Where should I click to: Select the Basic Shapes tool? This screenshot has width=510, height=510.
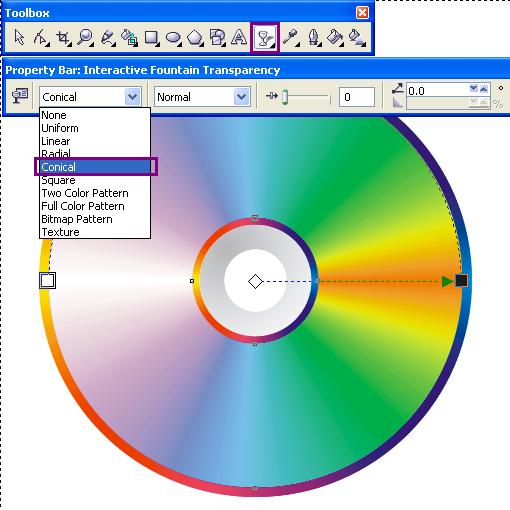pyautogui.click(x=217, y=37)
